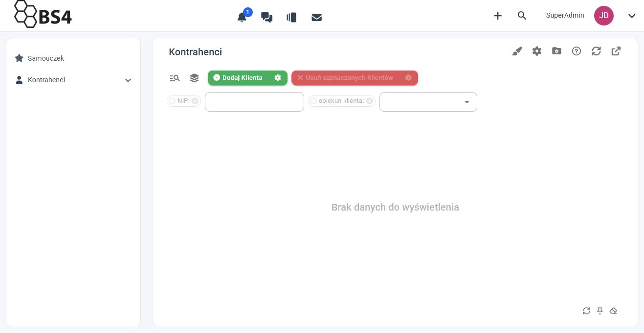Click the layers stack icon

click(194, 78)
